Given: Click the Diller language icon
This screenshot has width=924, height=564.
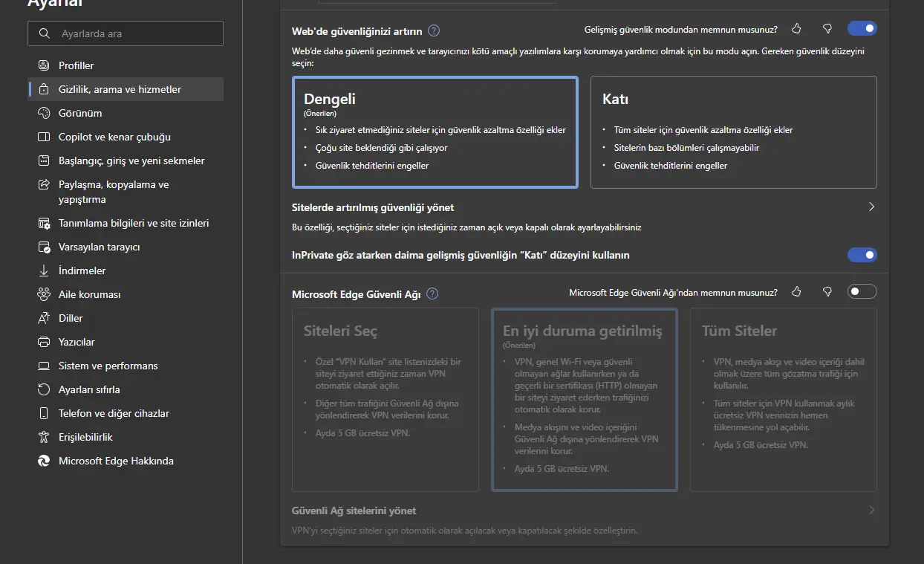Looking at the screenshot, I should point(44,318).
